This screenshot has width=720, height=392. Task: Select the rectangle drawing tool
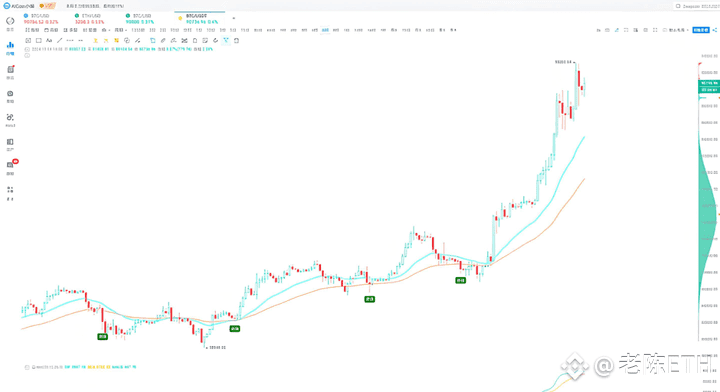(39, 40)
